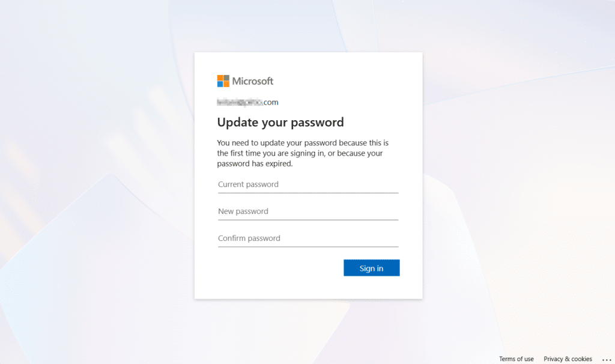The width and height of the screenshot is (615, 364).
Task: Click the blue square of Microsoft logo
Action: [x=220, y=84]
